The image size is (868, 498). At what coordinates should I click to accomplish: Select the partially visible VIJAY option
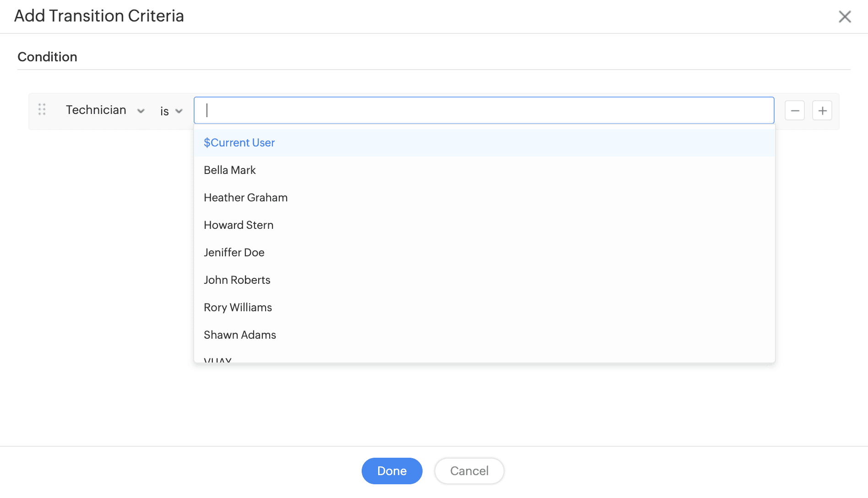tap(218, 360)
